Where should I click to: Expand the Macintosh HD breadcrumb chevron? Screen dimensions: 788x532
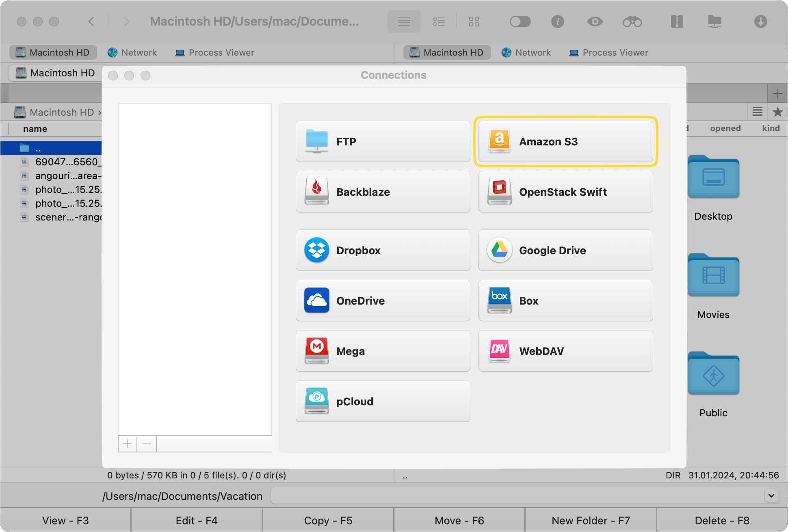pos(100,112)
